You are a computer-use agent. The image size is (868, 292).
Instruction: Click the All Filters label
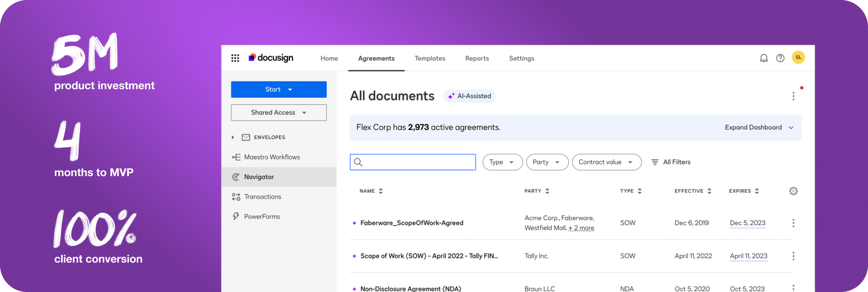click(x=677, y=162)
